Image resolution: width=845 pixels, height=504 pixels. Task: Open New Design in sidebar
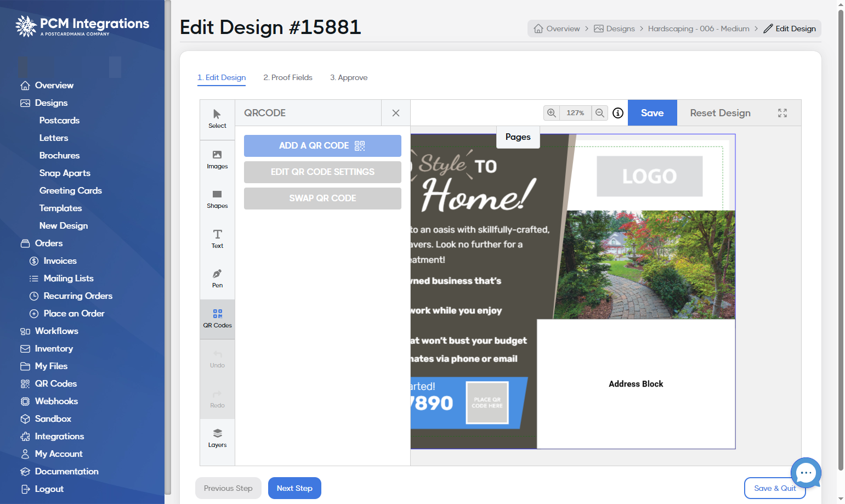pos(64,226)
